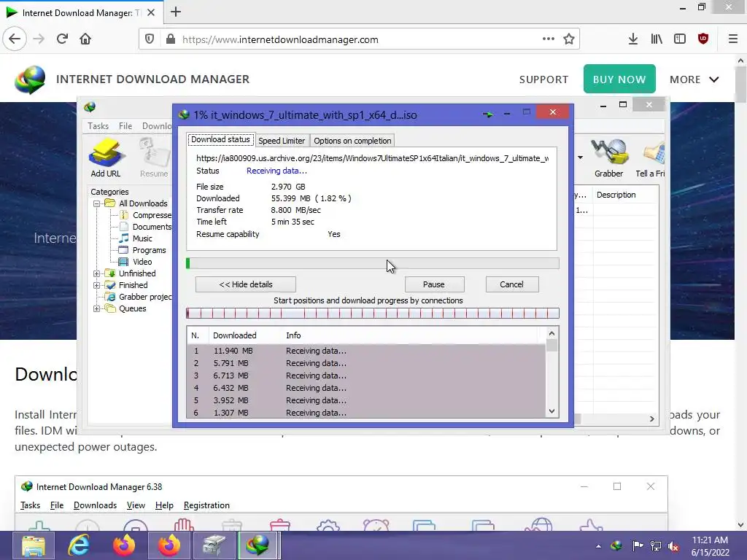Expand the Unfinished category
Viewport: 747px width, 560px height.
pos(97,274)
